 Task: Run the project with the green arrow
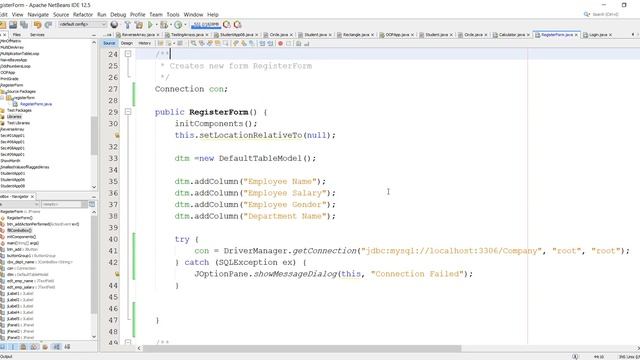point(150,25)
